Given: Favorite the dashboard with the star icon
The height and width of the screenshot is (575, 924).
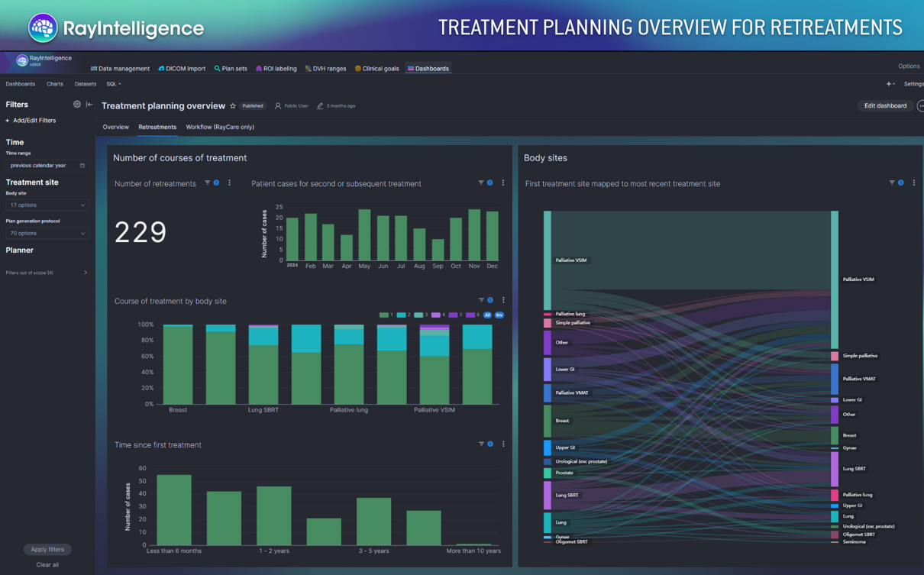Looking at the screenshot, I should coord(233,106).
